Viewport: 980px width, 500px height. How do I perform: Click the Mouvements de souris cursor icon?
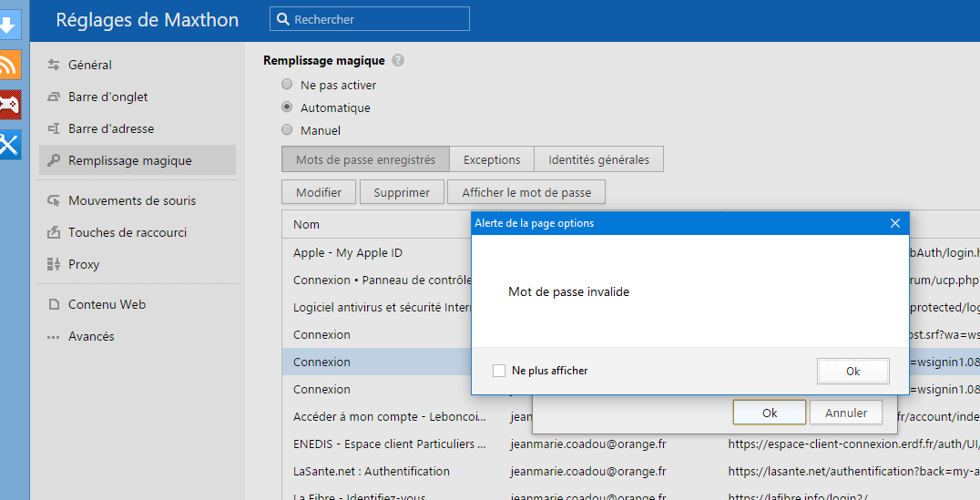54,200
